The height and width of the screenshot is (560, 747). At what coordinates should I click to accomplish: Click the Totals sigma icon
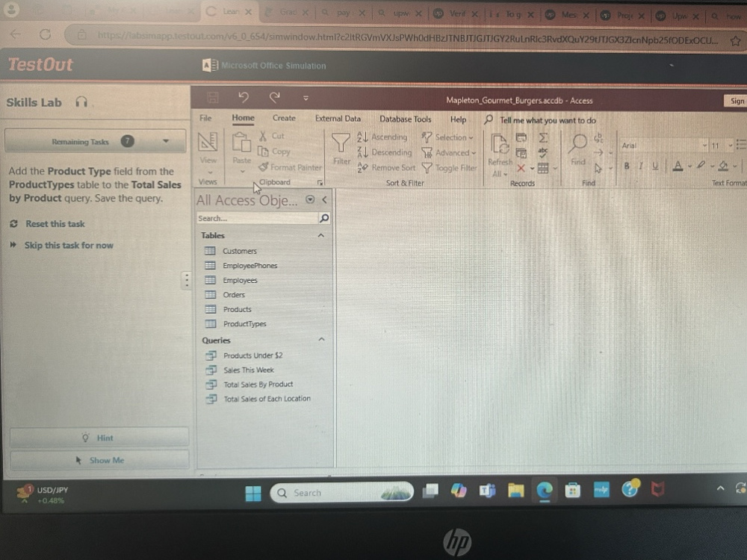543,138
